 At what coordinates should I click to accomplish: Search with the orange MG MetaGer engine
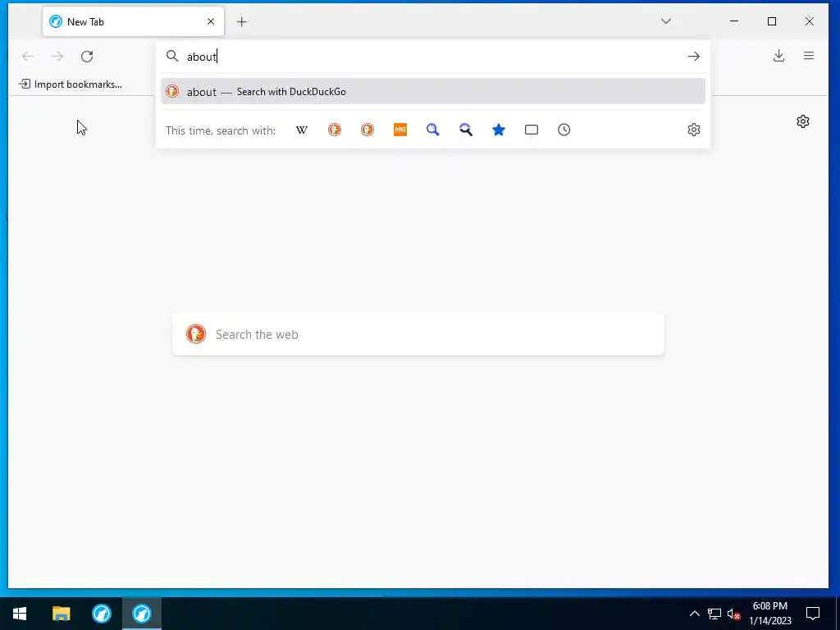(x=400, y=130)
